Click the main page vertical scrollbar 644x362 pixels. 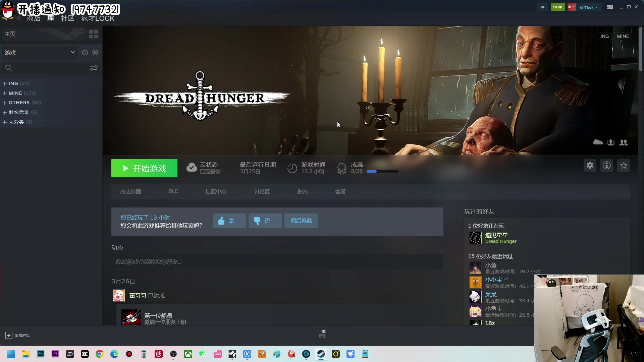tap(641, 50)
